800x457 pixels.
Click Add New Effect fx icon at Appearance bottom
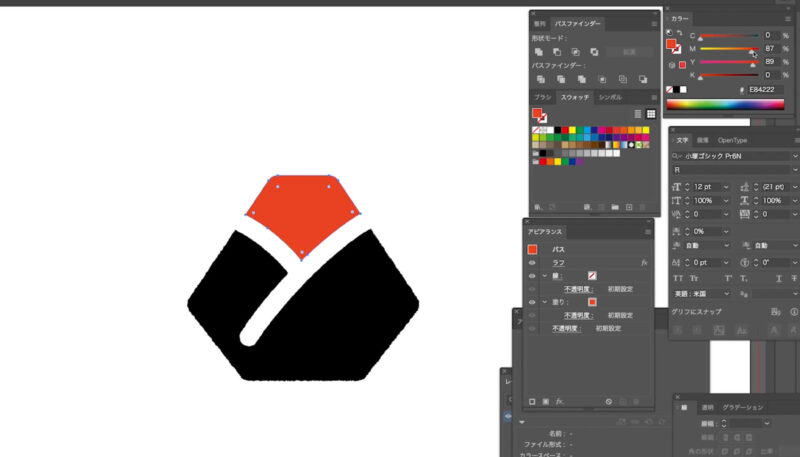(560, 401)
